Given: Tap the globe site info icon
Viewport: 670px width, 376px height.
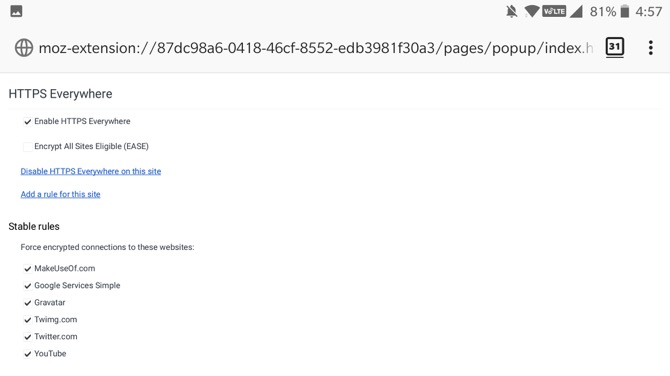Looking at the screenshot, I should click(24, 47).
